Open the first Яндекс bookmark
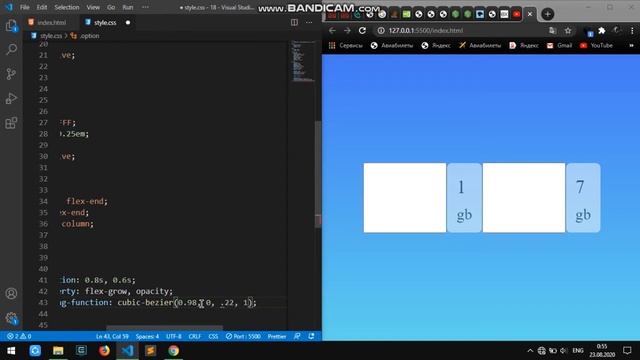This screenshot has width=640, height=360. 436,46
